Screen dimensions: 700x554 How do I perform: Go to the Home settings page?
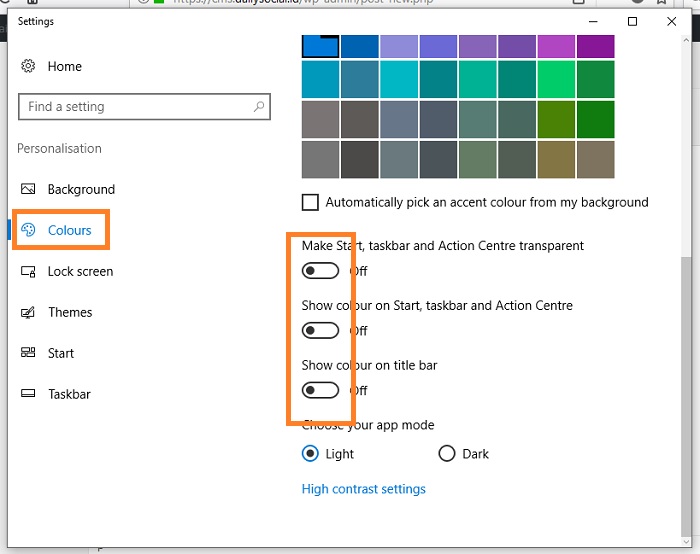[x=65, y=67]
